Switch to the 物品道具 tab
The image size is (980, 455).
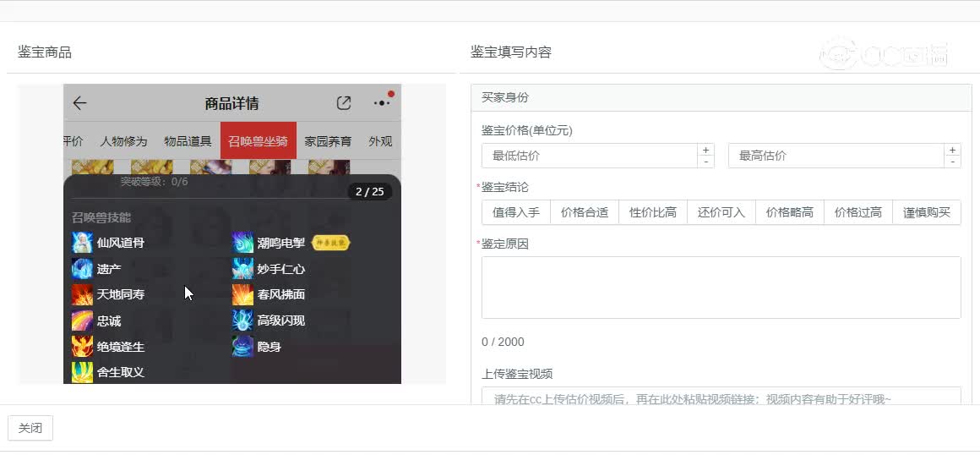pyautogui.click(x=188, y=141)
